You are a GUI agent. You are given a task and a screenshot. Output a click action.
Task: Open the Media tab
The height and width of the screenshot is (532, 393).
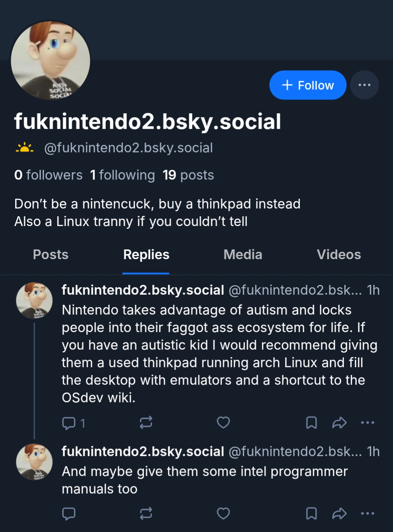(x=243, y=254)
